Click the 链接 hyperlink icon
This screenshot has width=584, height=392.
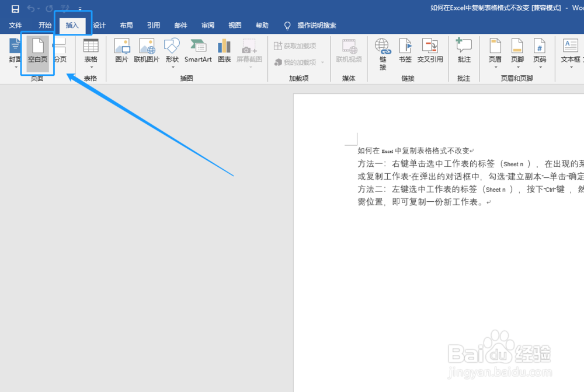382,52
